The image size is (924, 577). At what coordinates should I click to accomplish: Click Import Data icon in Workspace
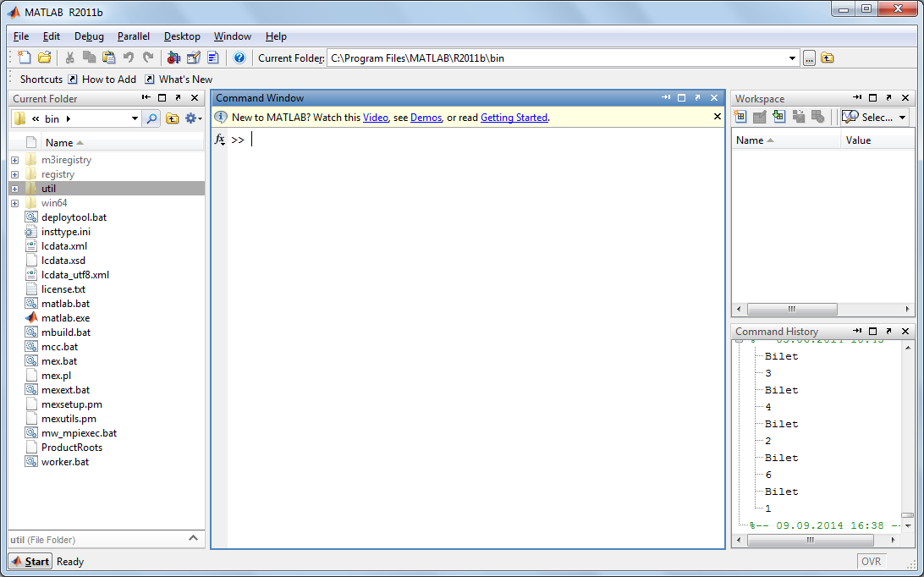click(779, 117)
